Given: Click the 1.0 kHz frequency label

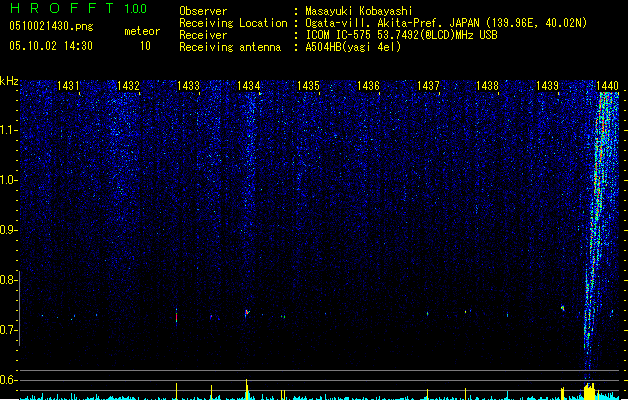Looking at the screenshot, I should point(8,180).
